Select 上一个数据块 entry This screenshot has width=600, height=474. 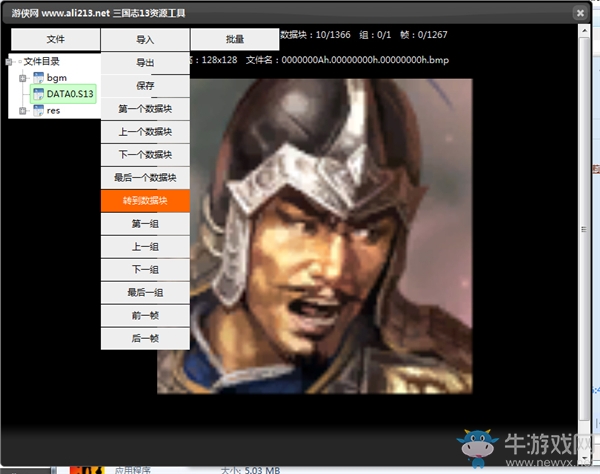coord(145,132)
